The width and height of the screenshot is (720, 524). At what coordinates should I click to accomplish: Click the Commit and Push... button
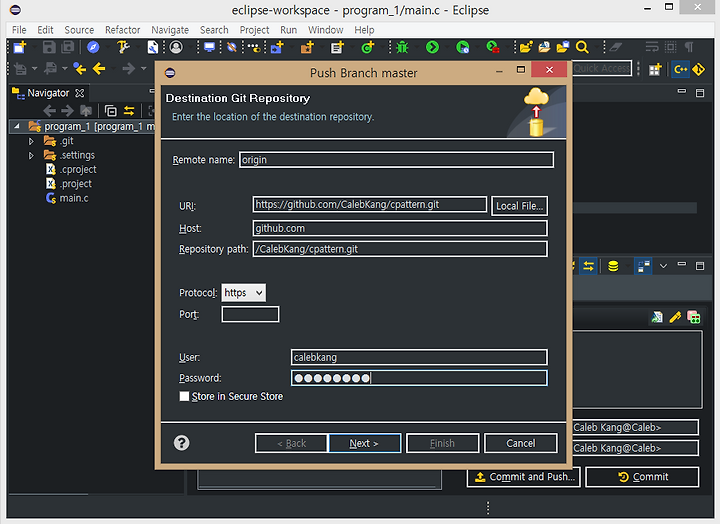[524, 477]
